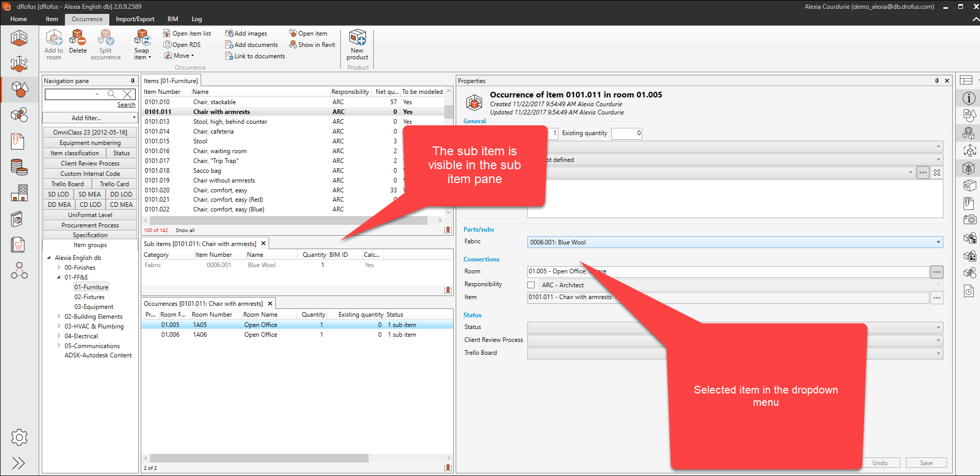The height and width of the screenshot is (476, 980).
Task: Switch to the Import/Export ribbon tab
Action: click(x=135, y=19)
